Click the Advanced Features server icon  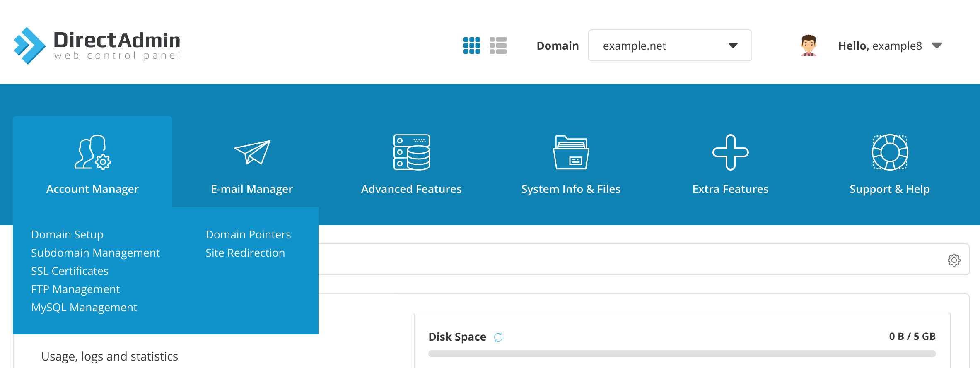tap(411, 152)
